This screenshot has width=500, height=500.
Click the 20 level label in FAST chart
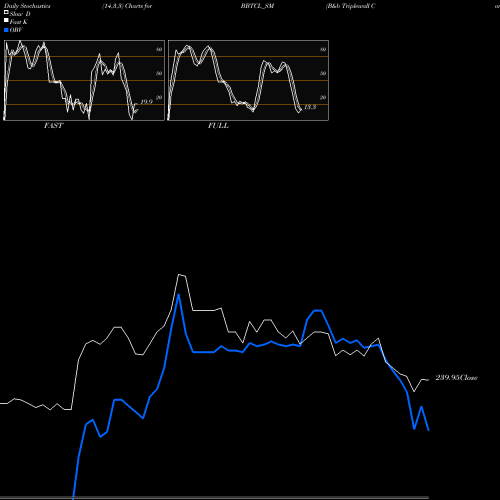pos(159,98)
